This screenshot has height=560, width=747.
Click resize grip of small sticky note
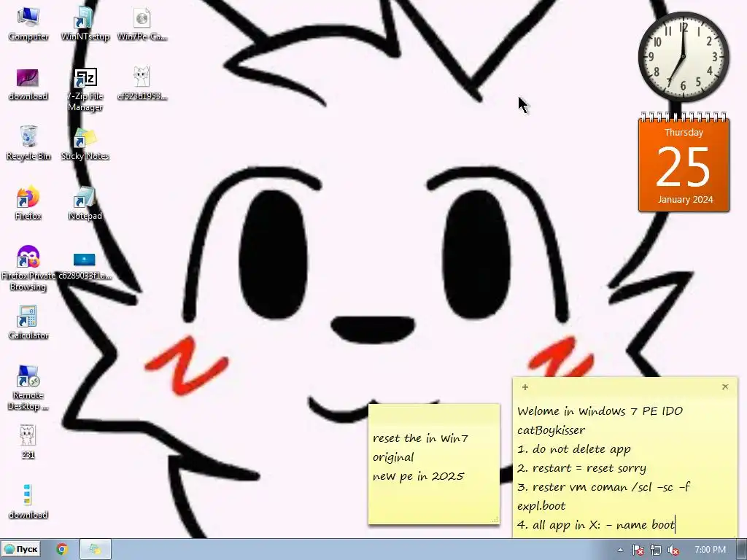pyautogui.click(x=495, y=520)
